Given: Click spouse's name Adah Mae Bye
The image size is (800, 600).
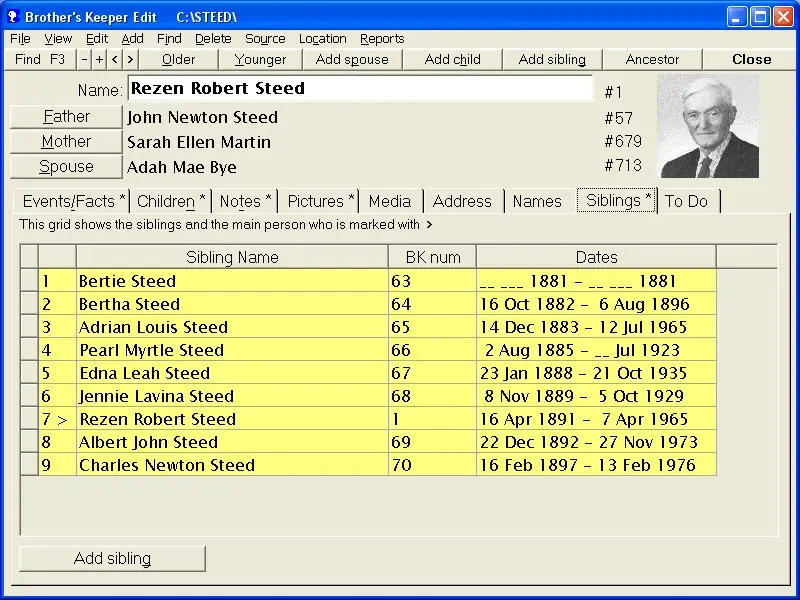Looking at the screenshot, I should click(182, 167).
